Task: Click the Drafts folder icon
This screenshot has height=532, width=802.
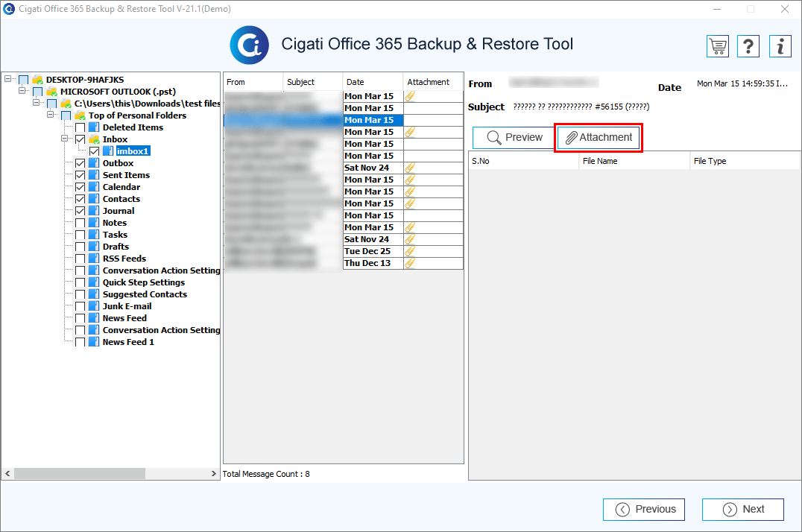Action: point(94,247)
